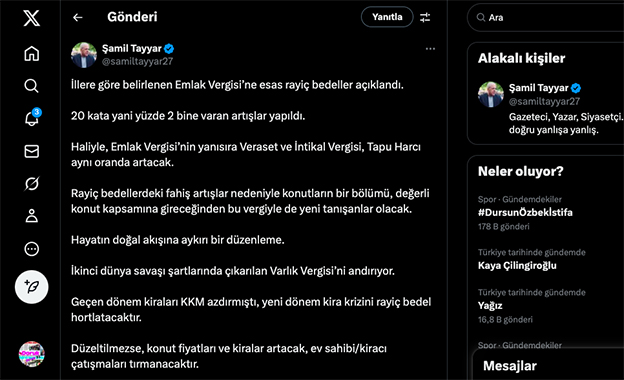Open Grok slashed-circle icon

[x=31, y=184]
